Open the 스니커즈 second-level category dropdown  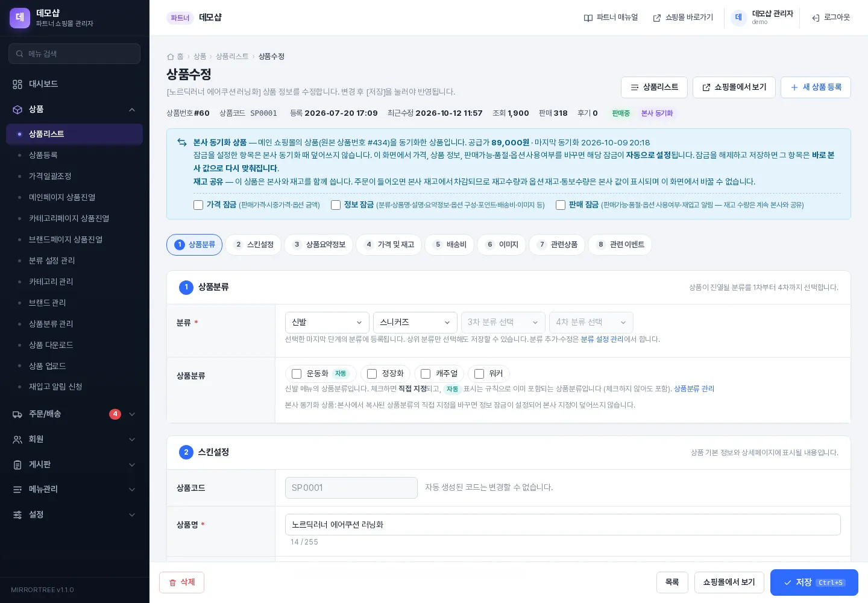tap(415, 323)
